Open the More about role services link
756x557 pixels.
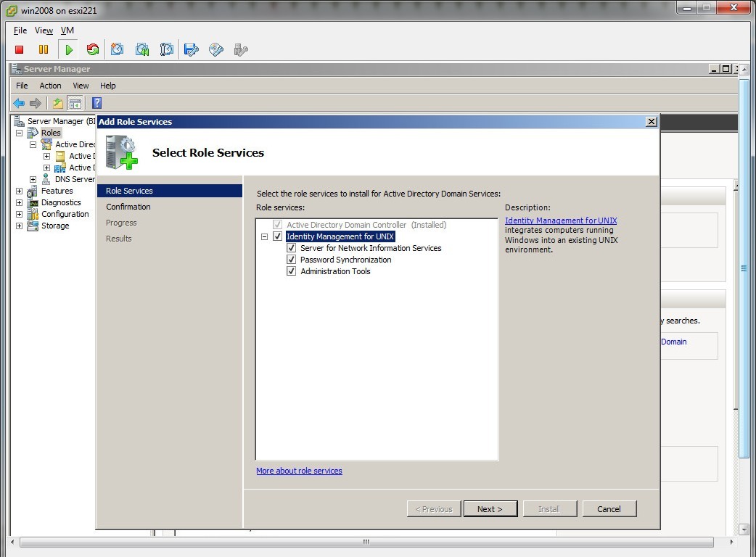click(x=299, y=471)
